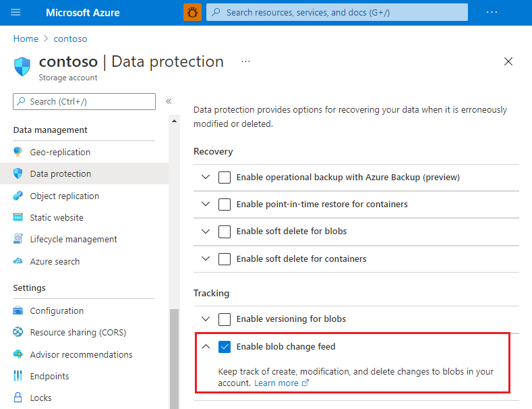
Task: Click the orange bug report icon
Action: click(x=192, y=12)
